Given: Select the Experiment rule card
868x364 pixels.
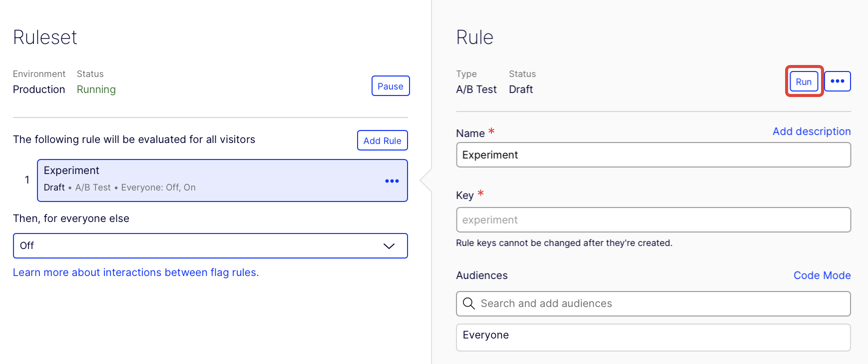Looking at the screenshot, I should point(222,180).
